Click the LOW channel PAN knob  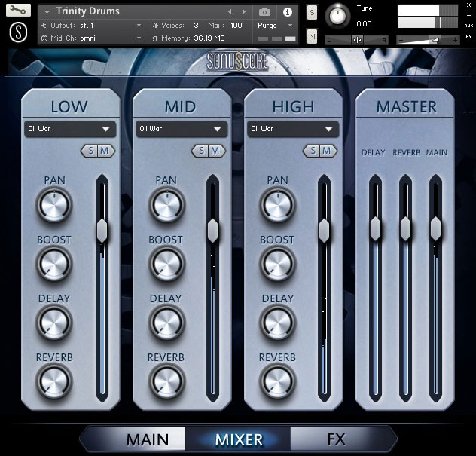point(55,204)
